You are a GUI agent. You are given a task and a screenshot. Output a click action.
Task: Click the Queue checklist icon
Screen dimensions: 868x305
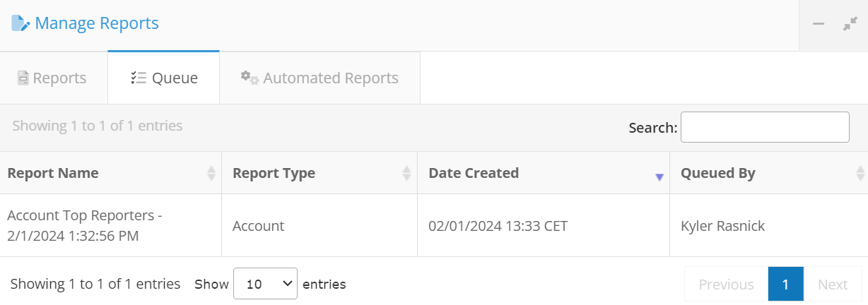139,78
